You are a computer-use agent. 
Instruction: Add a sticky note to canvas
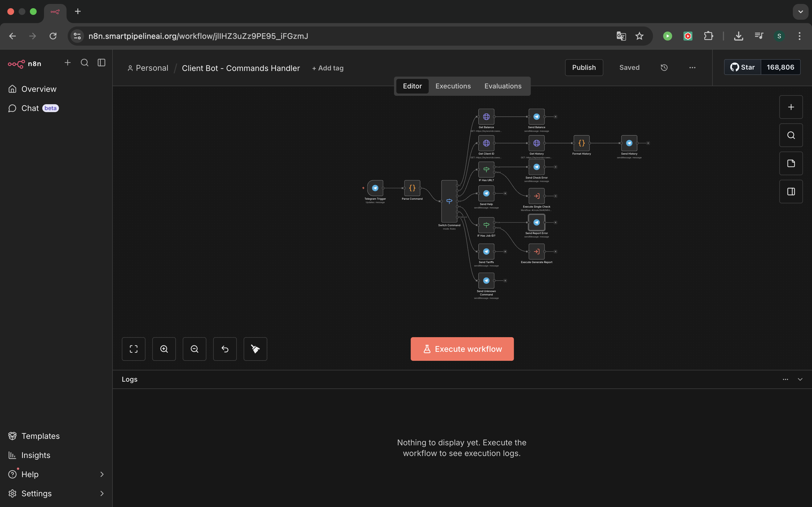point(791,163)
